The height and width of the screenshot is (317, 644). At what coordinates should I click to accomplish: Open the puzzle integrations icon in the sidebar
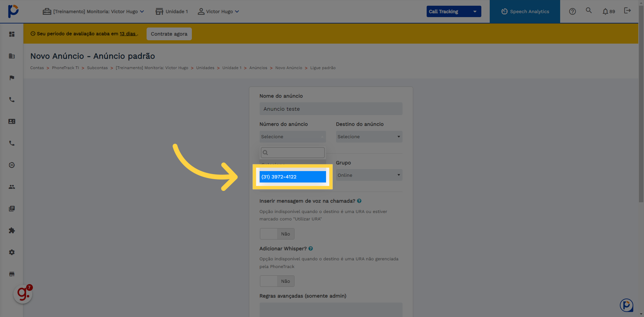coord(12,230)
